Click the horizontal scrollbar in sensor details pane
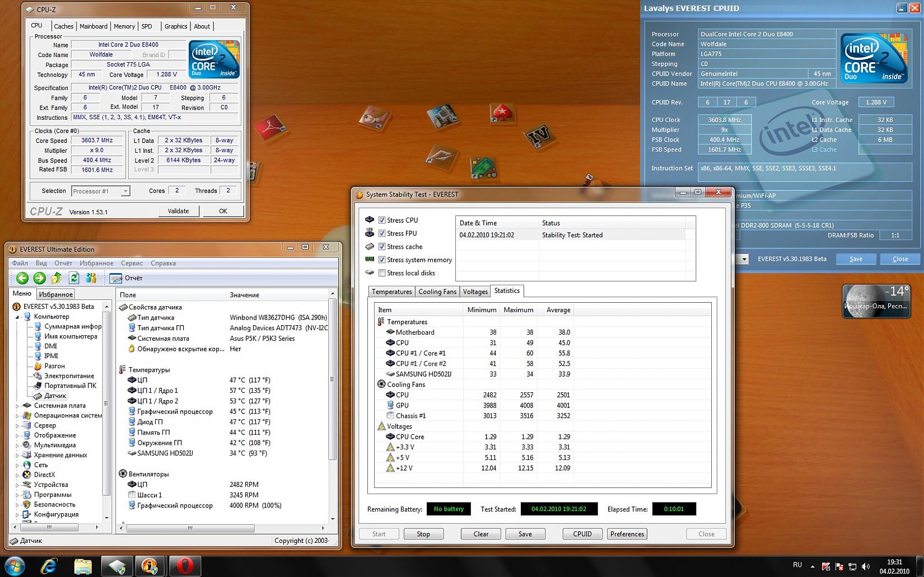Viewport: 924px width, 577px height. tap(190, 528)
